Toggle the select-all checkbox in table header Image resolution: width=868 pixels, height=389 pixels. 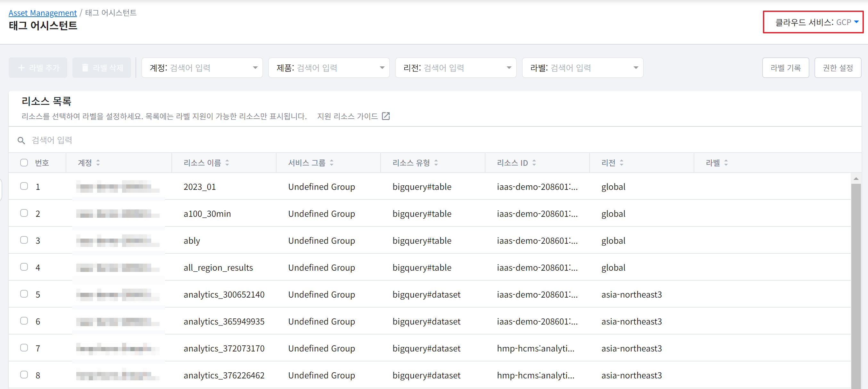(x=24, y=163)
